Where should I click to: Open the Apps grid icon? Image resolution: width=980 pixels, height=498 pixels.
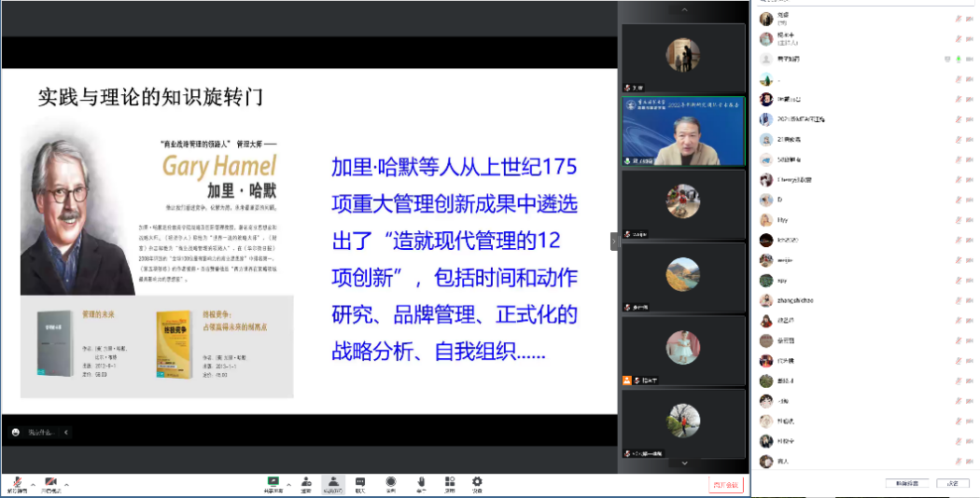pos(449,482)
